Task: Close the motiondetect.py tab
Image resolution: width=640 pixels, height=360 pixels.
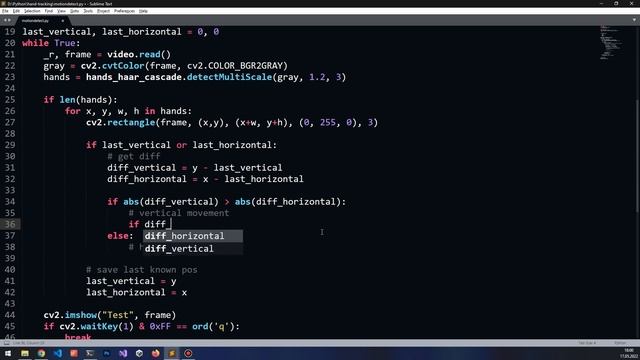Action: [62, 20]
